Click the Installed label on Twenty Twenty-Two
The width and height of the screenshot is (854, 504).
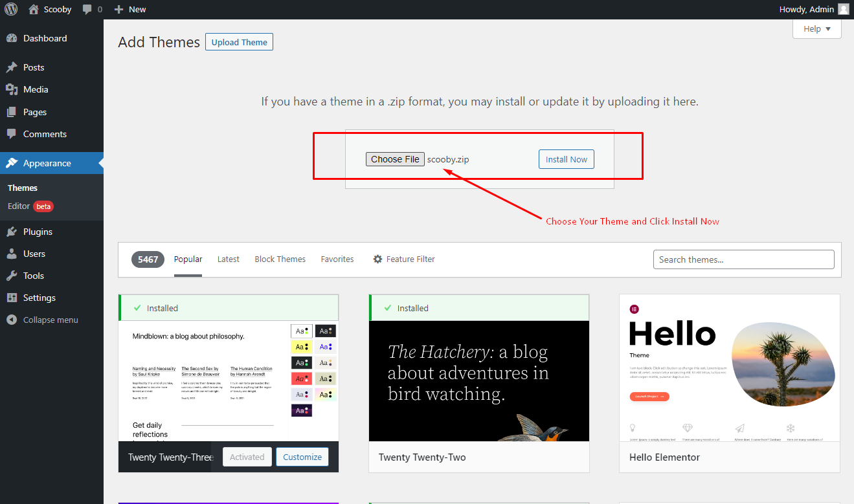click(x=413, y=308)
